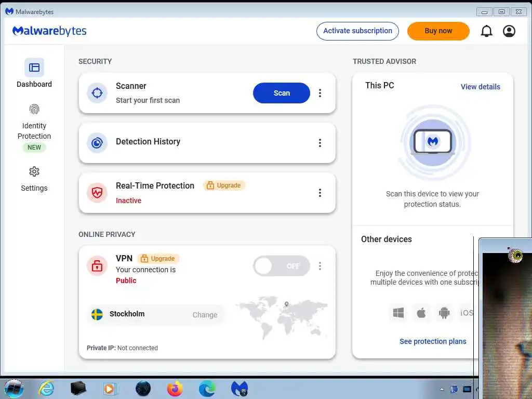
Task: Click the Detection History radar icon
Action: point(97,143)
